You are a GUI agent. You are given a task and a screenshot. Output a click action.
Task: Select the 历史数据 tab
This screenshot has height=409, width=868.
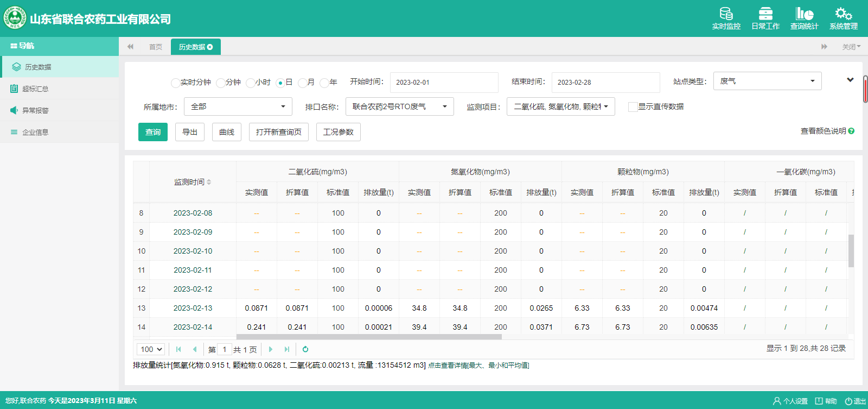point(195,47)
